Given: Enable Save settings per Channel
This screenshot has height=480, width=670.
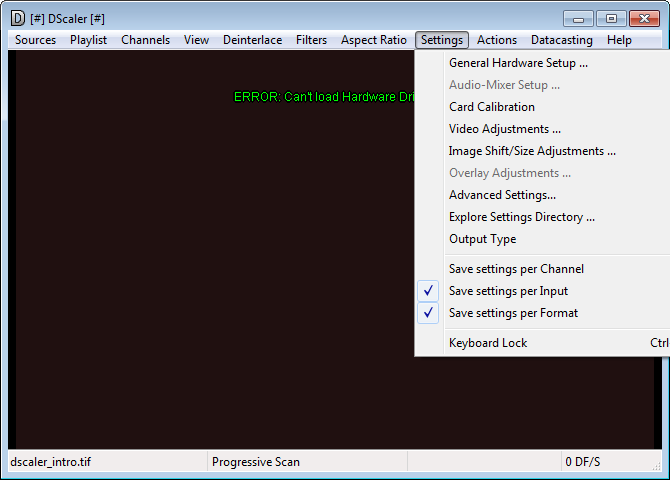Looking at the screenshot, I should 542,269.
